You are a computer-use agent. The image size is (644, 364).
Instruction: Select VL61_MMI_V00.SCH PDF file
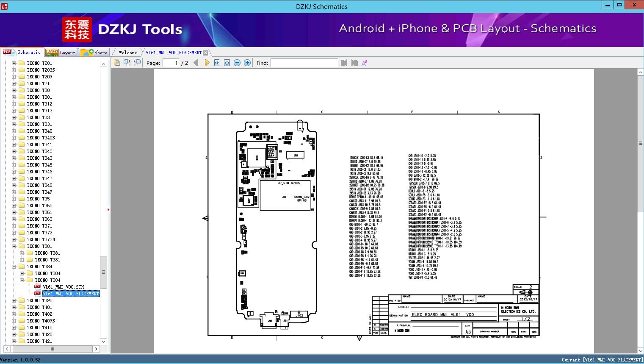coord(64,287)
